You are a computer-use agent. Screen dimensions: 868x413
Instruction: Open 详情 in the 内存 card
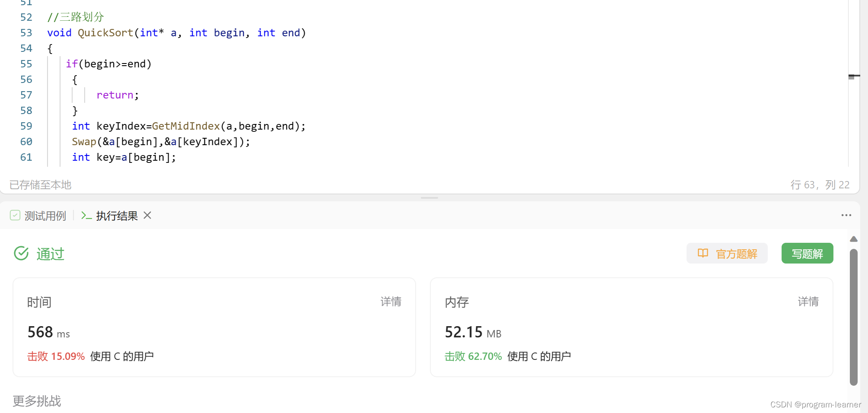pos(808,302)
